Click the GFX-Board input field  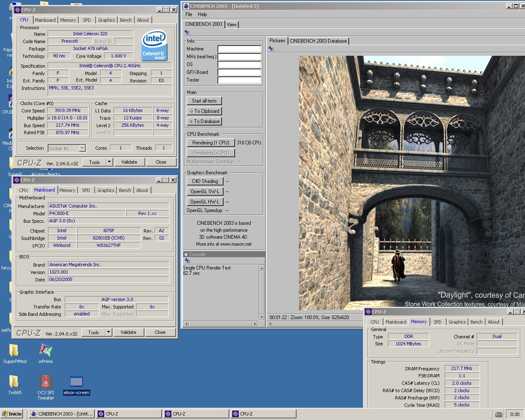point(239,72)
